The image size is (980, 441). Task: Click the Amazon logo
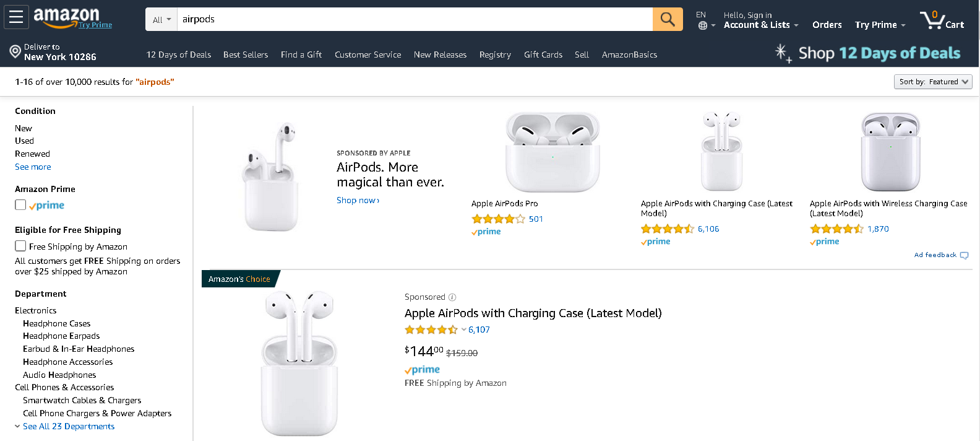tap(66, 17)
